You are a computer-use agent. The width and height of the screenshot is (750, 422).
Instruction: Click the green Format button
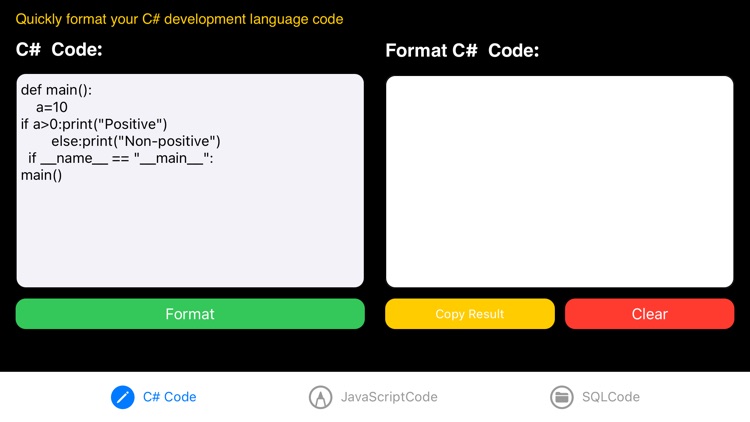190,314
